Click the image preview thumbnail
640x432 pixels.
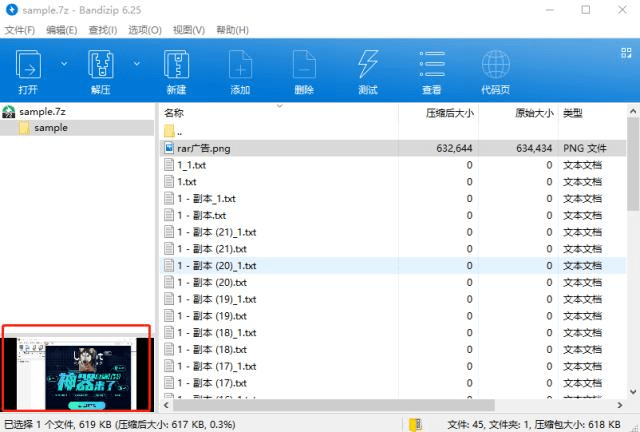point(77,368)
